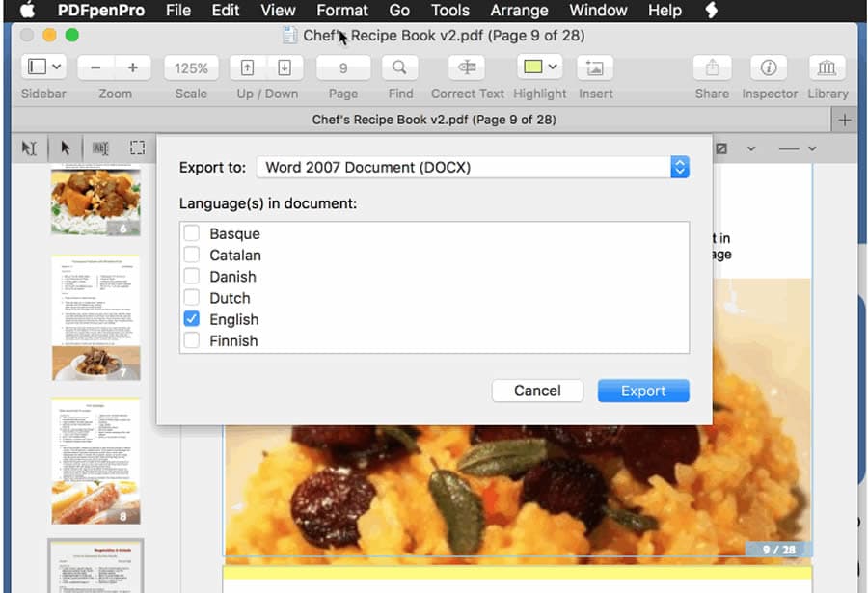This screenshot has height=593, width=868.
Task: Open the Format menu
Action: click(x=342, y=10)
